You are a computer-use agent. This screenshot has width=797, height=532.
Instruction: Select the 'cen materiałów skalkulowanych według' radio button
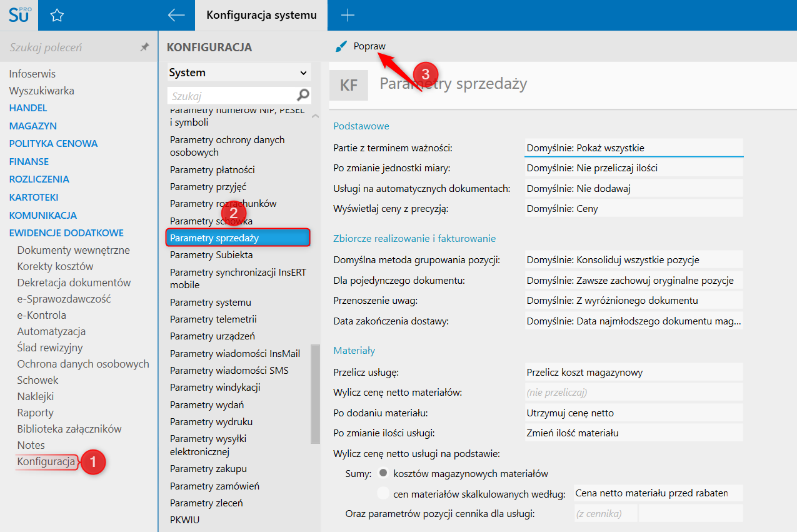384,493
